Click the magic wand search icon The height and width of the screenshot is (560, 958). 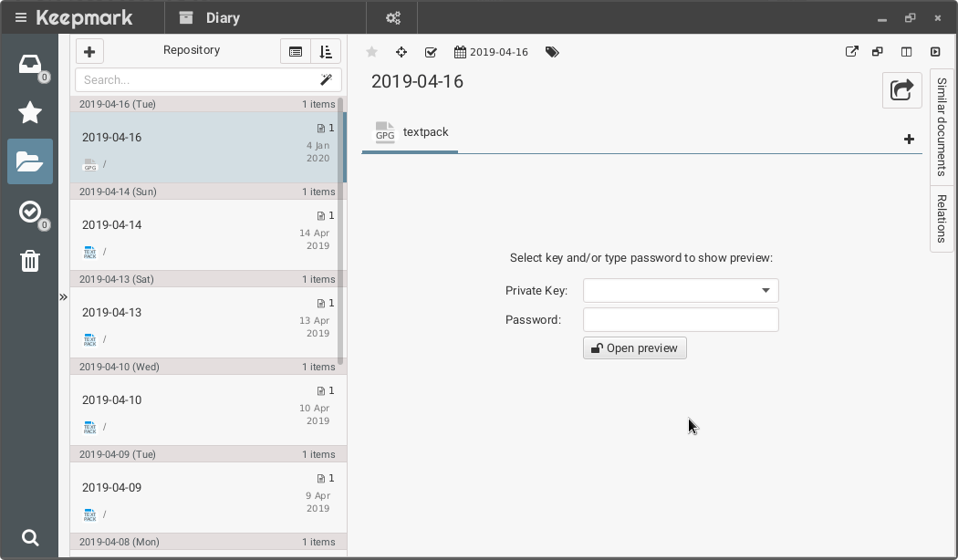click(326, 79)
